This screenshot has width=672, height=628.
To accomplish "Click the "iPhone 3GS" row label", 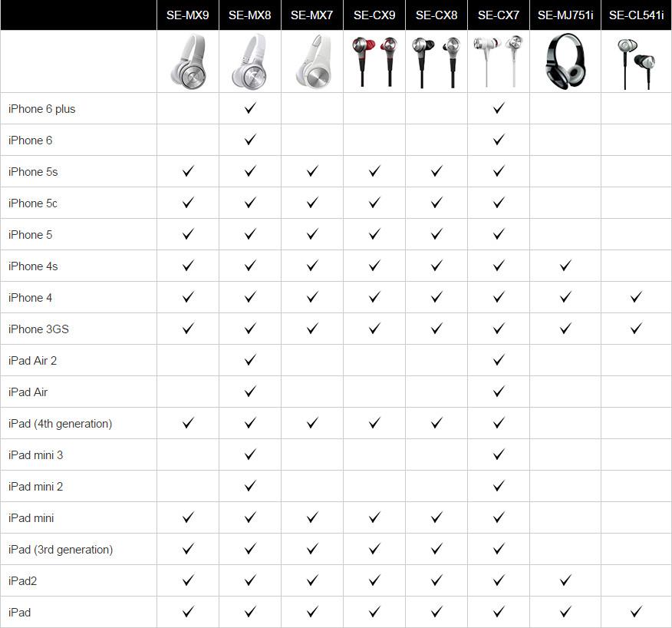I will pos(38,329).
